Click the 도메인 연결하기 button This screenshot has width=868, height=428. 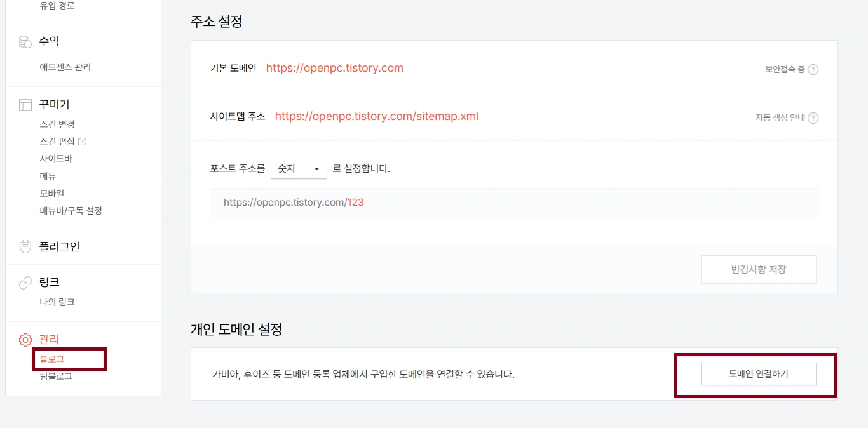[x=758, y=374]
